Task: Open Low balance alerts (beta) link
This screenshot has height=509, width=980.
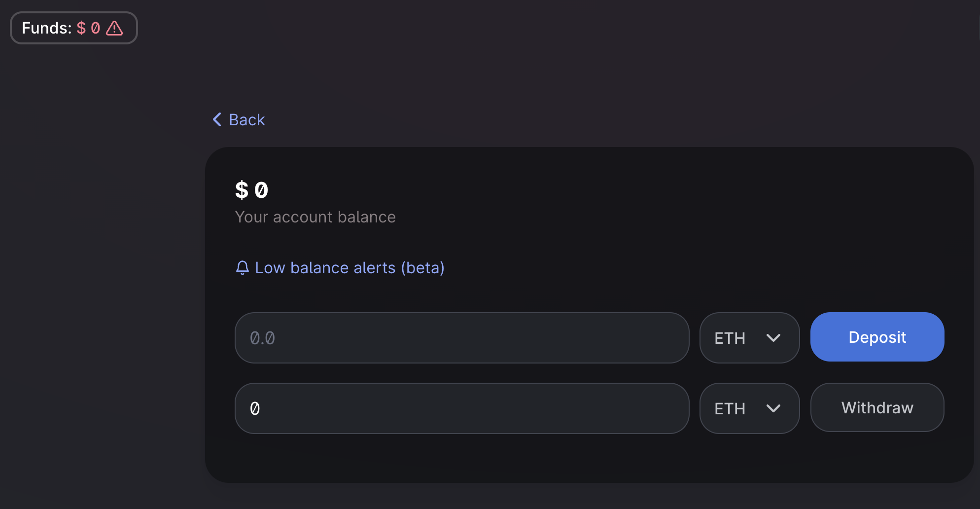Action: [340, 268]
